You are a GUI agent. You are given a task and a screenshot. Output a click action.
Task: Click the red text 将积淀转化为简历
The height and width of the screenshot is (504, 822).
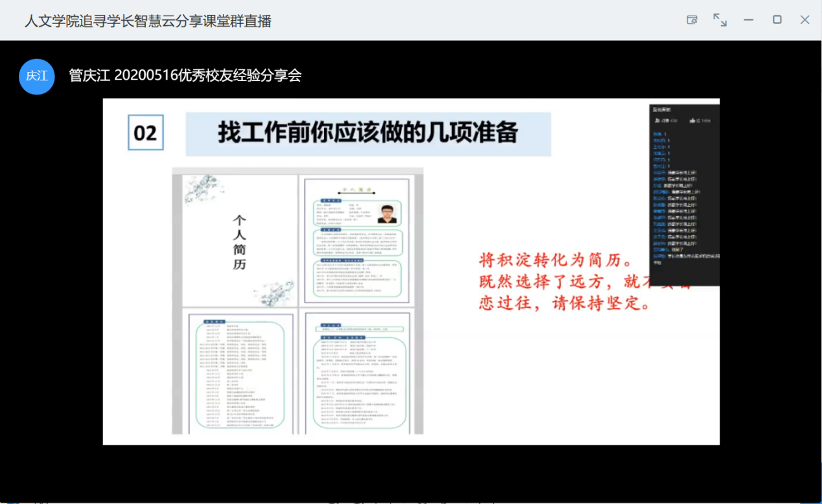pyautogui.click(x=555, y=260)
